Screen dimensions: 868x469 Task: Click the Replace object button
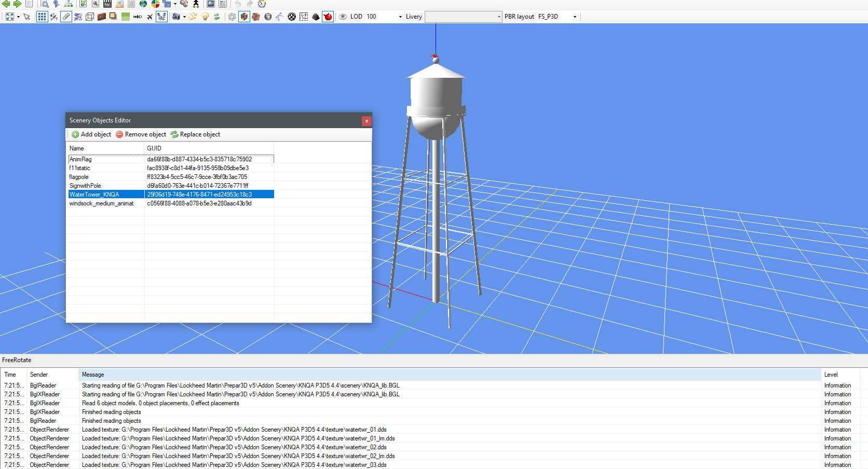click(x=195, y=134)
